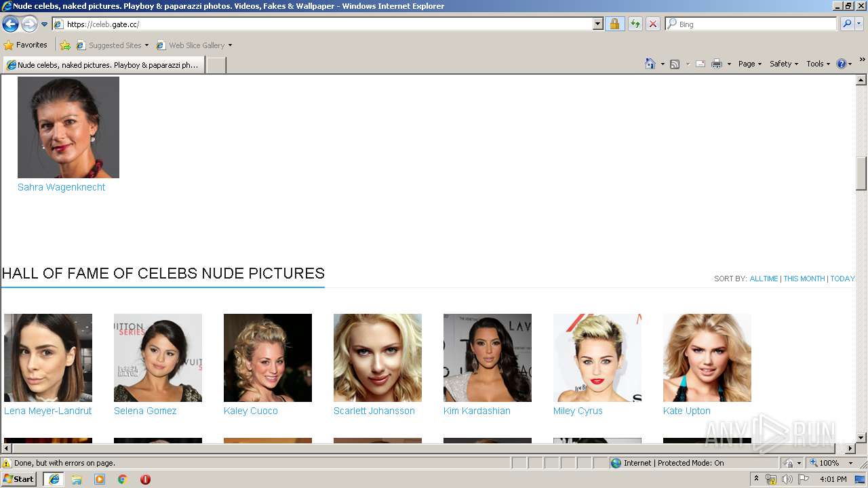Screen dimensions: 868x488
Task: Sort by ALLTIME
Action: 764,279
